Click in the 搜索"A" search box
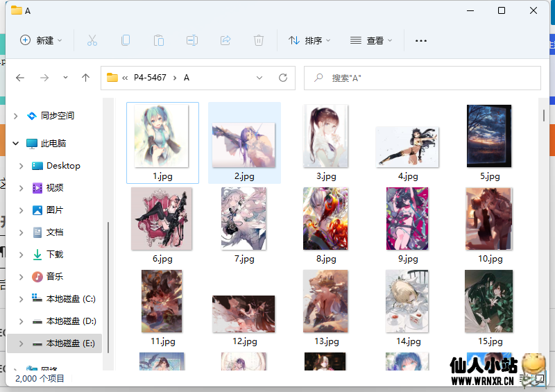The image size is (555, 392). (422, 78)
